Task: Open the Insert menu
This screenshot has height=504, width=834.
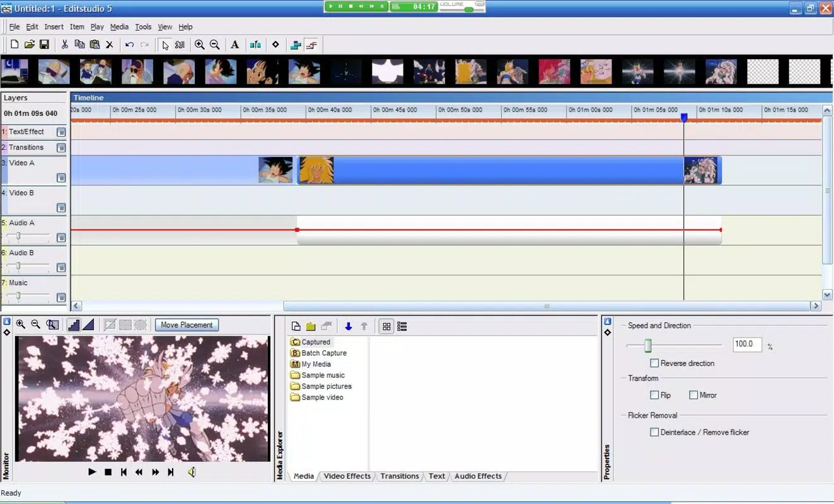Action: [x=54, y=27]
